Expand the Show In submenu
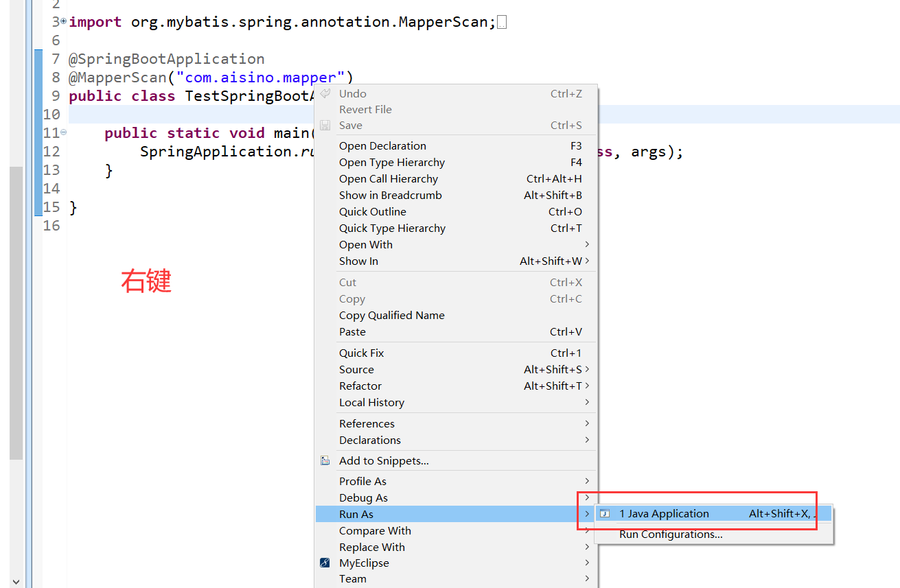 (587, 261)
